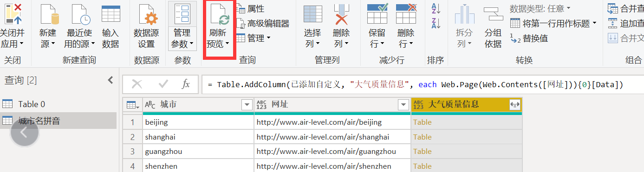
Task: Click the 城市 column ABC type icon
Action: click(x=150, y=105)
